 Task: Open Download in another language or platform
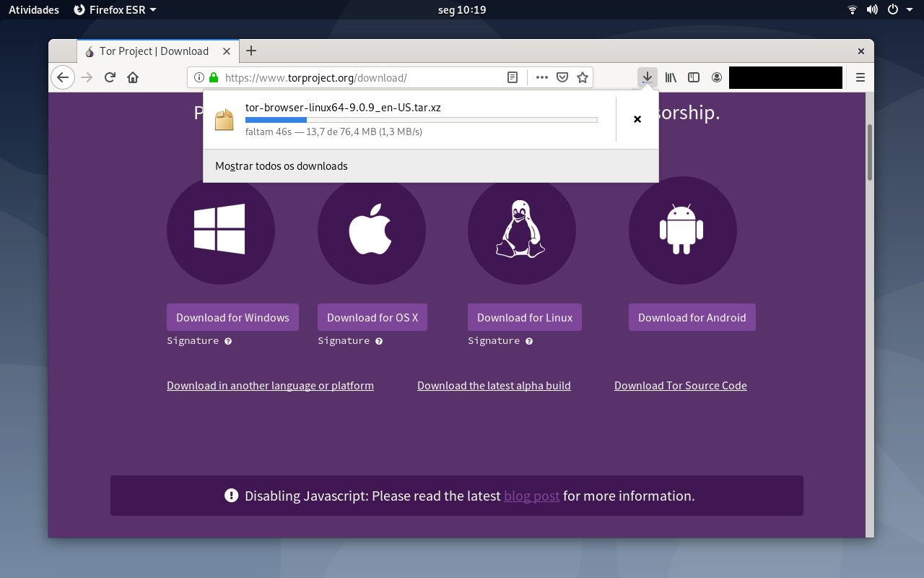point(270,386)
